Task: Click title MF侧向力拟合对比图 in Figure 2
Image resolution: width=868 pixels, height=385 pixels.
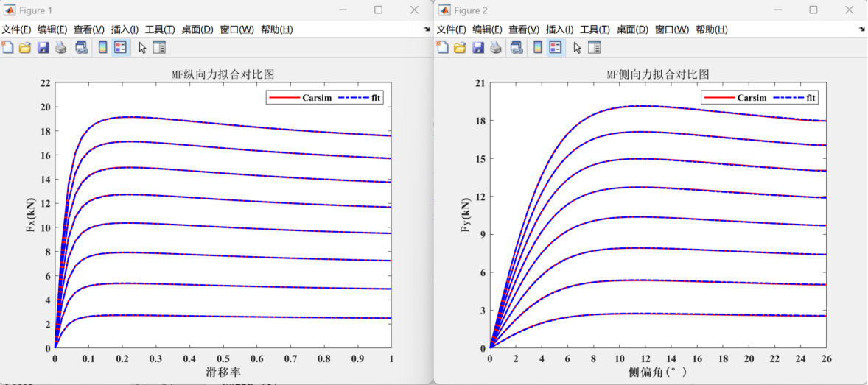Action: click(x=658, y=74)
